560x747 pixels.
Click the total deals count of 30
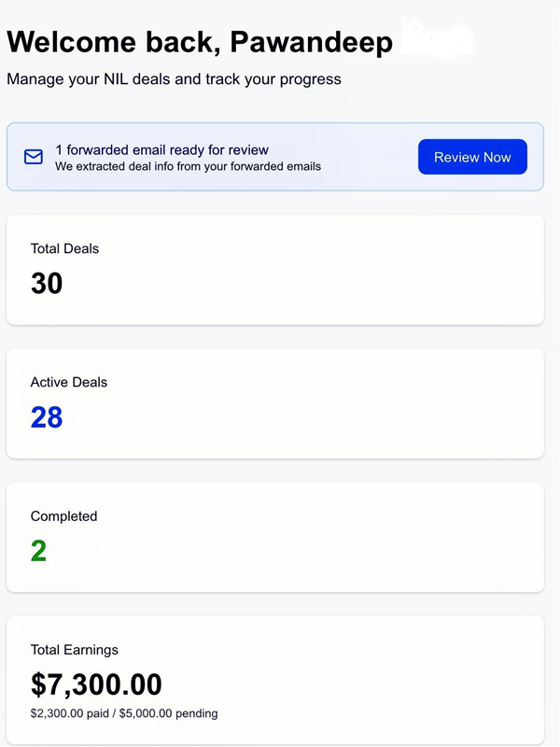click(x=47, y=283)
